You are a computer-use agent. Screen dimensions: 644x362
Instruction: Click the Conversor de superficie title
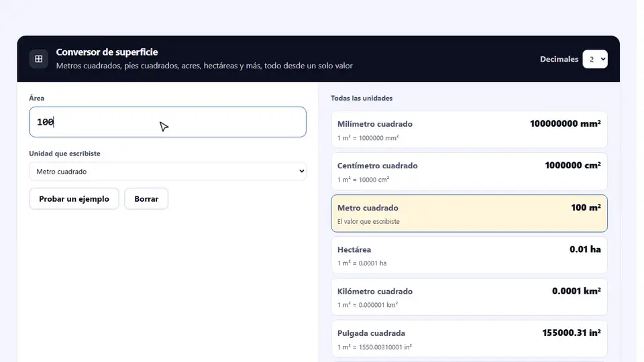click(107, 52)
